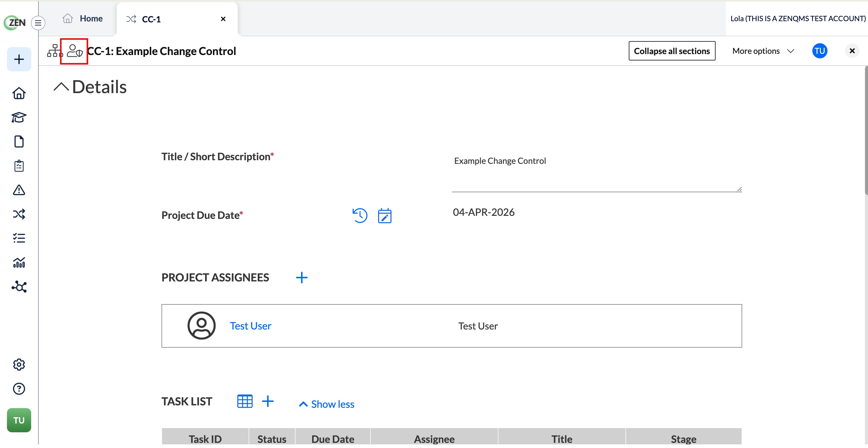Open the Documents module icon
Image resolution: width=868 pixels, height=448 pixels.
tap(19, 142)
